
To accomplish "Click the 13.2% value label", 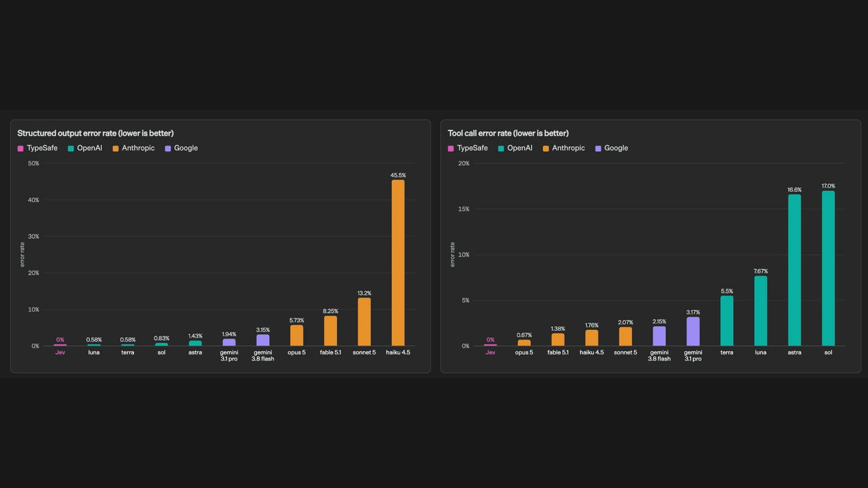I will (364, 293).
